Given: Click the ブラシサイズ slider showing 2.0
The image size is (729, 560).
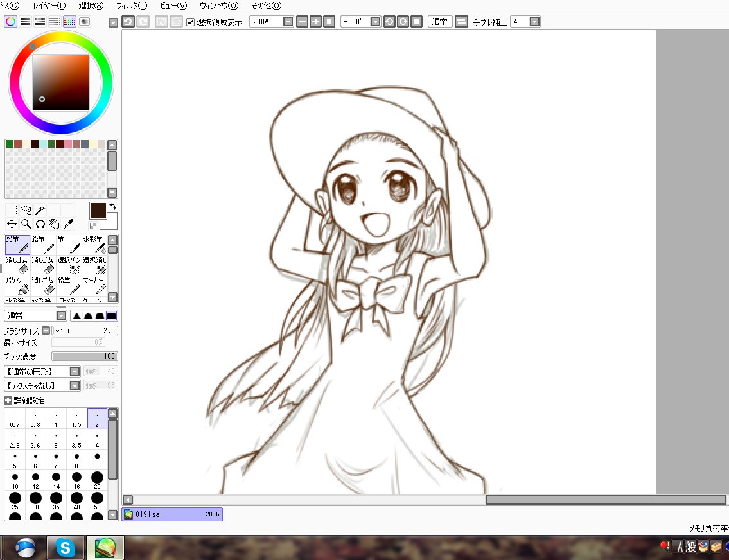Looking at the screenshot, I should [x=85, y=331].
